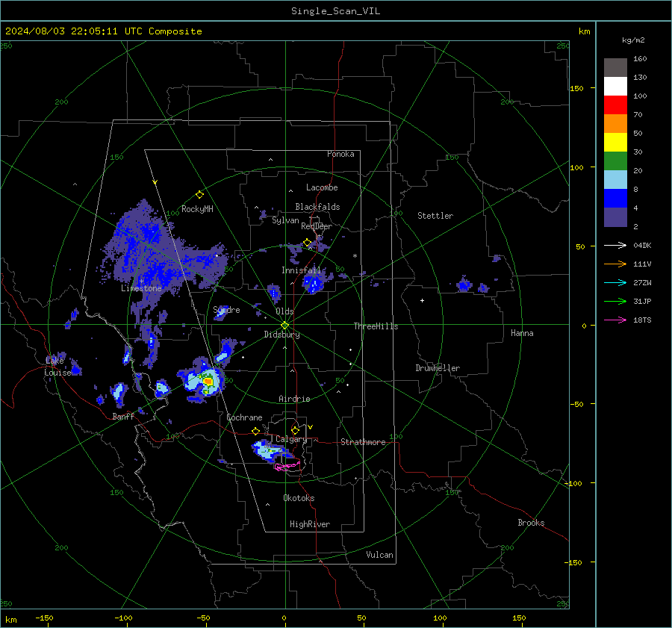This screenshot has height=628, width=672.
Task: Click the Vulcan city label
Action: 380,555
